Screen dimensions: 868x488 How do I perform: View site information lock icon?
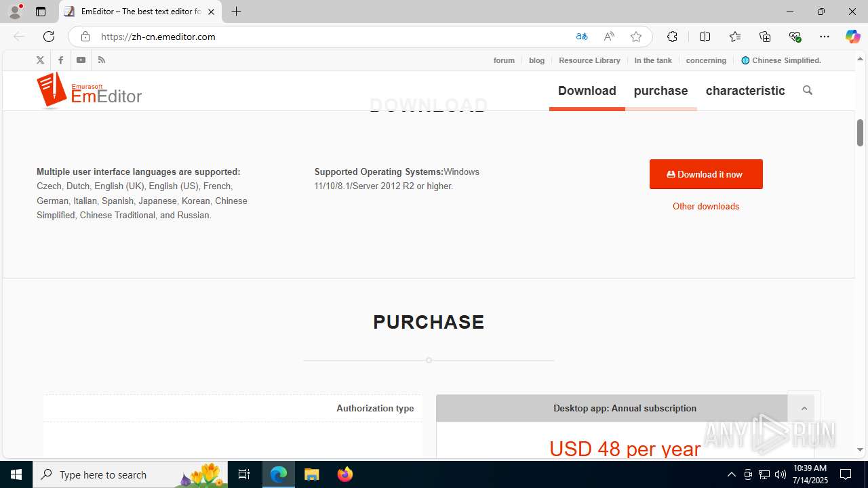click(85, 37)
